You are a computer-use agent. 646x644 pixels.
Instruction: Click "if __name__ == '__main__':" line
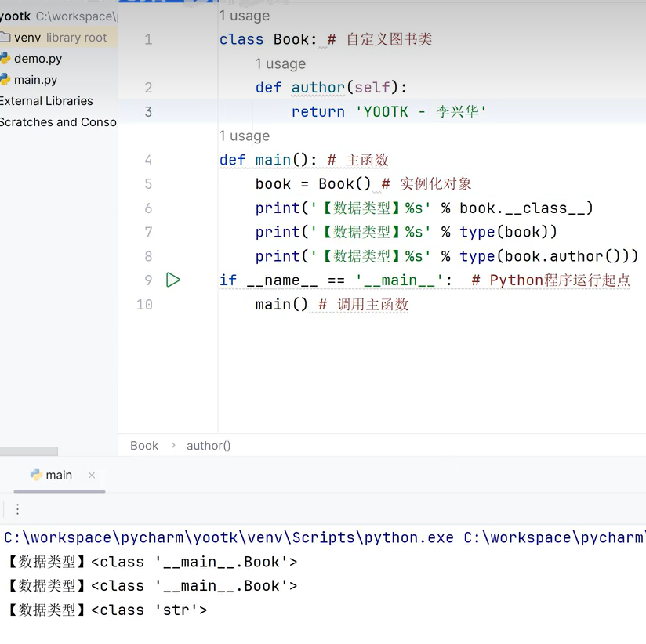[336, 280]
